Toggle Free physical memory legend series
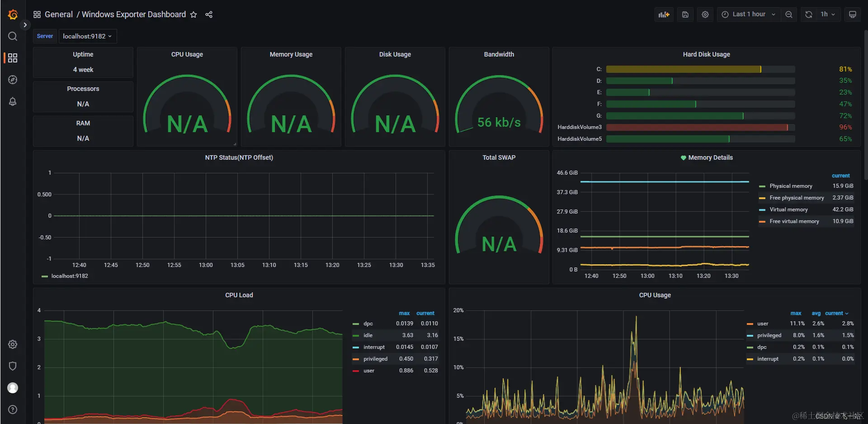The width and height of the screenshot is (868, 424). tap(797, 198)
